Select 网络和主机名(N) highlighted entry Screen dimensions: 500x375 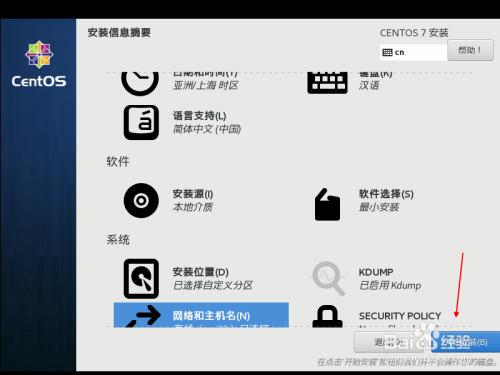(x=201, y=315)
